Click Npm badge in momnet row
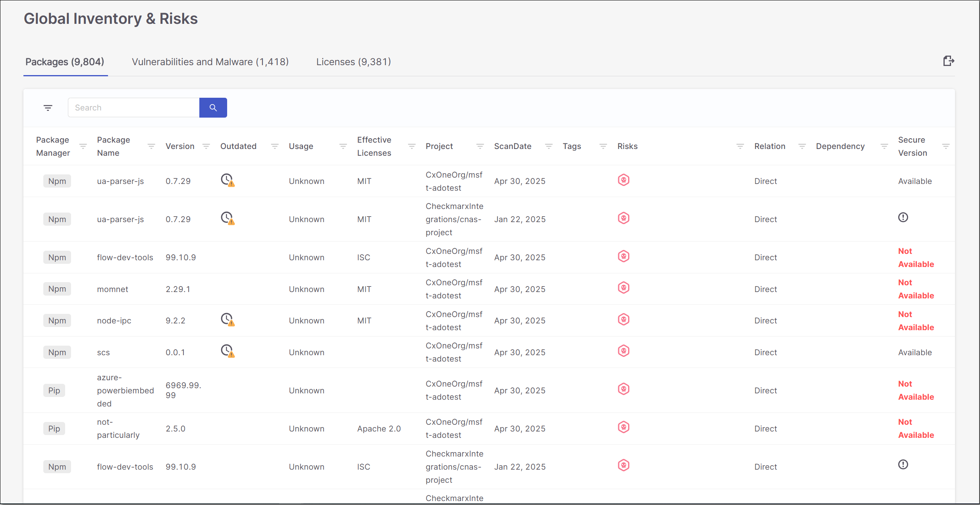The width and height of the screenshot is (980, 505). [57, 289]
